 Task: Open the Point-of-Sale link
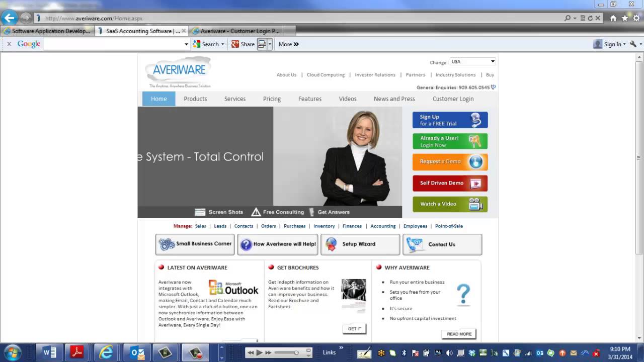pyautogui.click(x=449, y=226)
